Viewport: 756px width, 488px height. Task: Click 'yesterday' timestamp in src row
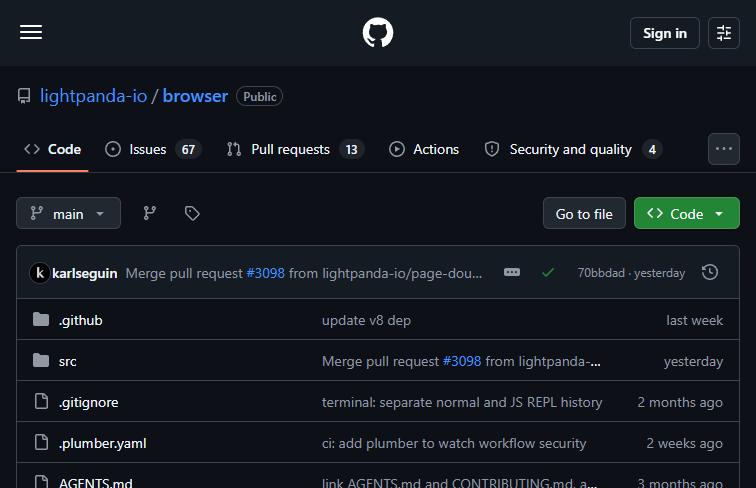pos(693,361)
